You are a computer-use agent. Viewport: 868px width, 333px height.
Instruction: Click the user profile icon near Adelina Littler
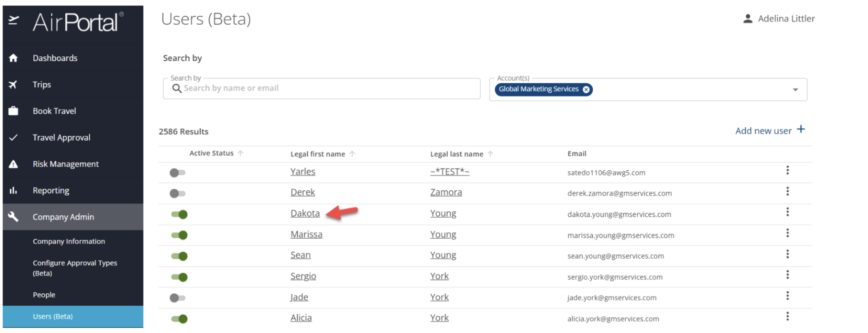(748, 19)
